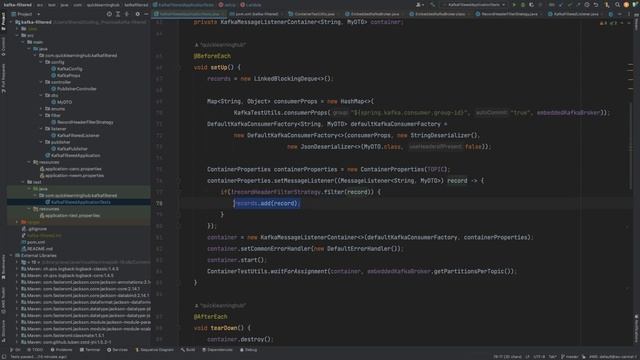Open the Problems tool window
This screenshot has width=640, height=360.
[61, 350]
